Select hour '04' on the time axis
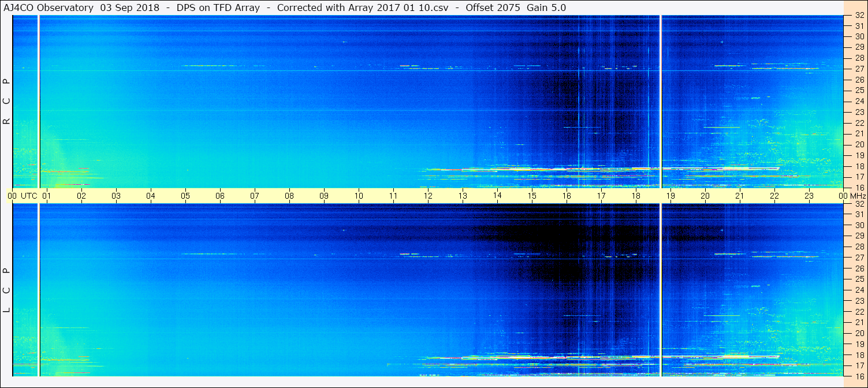868x388 pixels. pyautogui.click(x=151, y=196)
